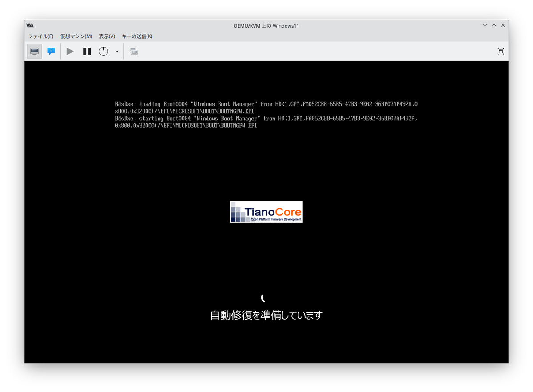Close the Windows11 VM window

tap(503, 26)
